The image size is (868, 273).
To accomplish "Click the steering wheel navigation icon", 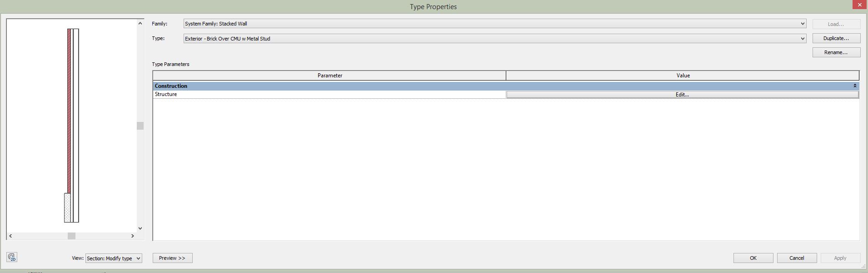I will [12, 257].
